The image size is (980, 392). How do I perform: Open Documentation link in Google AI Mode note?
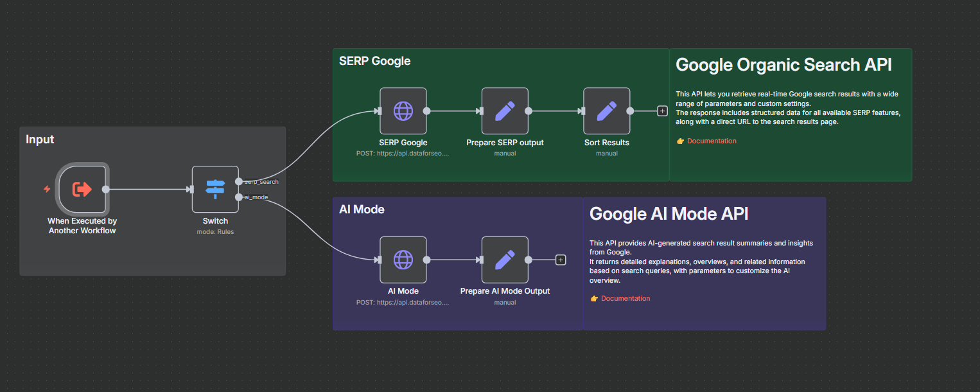[625, 298]
